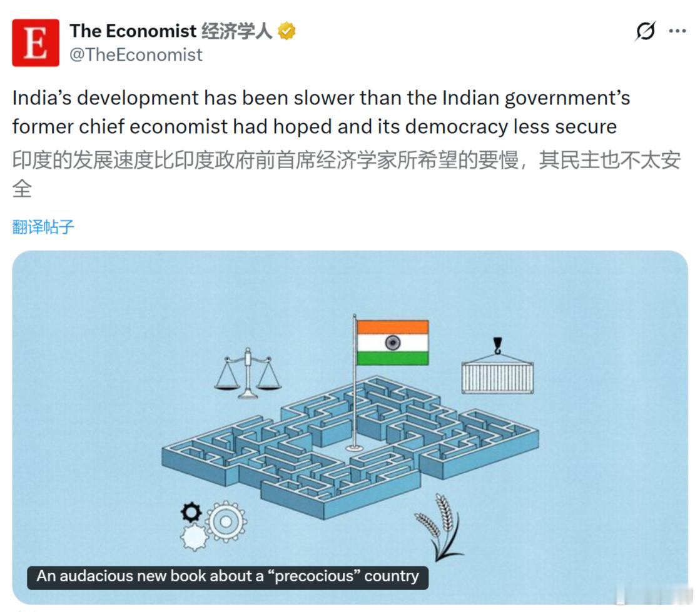Screen dimensions: 700x612
Task: Open the @TheEconomist handle link
Action: tap(136, 55)
